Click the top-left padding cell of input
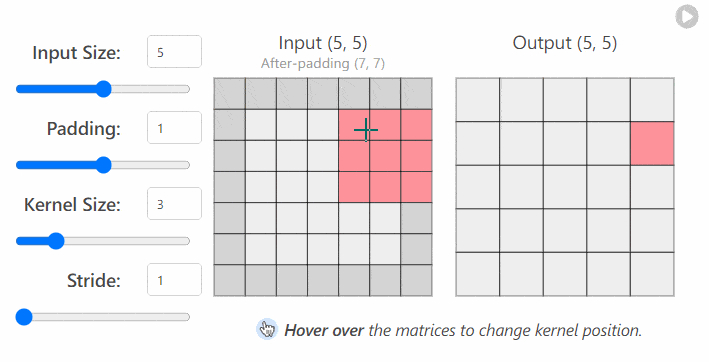 pyautogui.click(x=230, y=94)
